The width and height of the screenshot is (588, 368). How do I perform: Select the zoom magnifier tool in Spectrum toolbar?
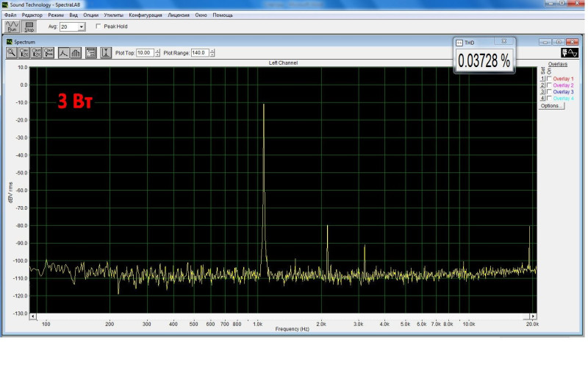pos(11,53)
